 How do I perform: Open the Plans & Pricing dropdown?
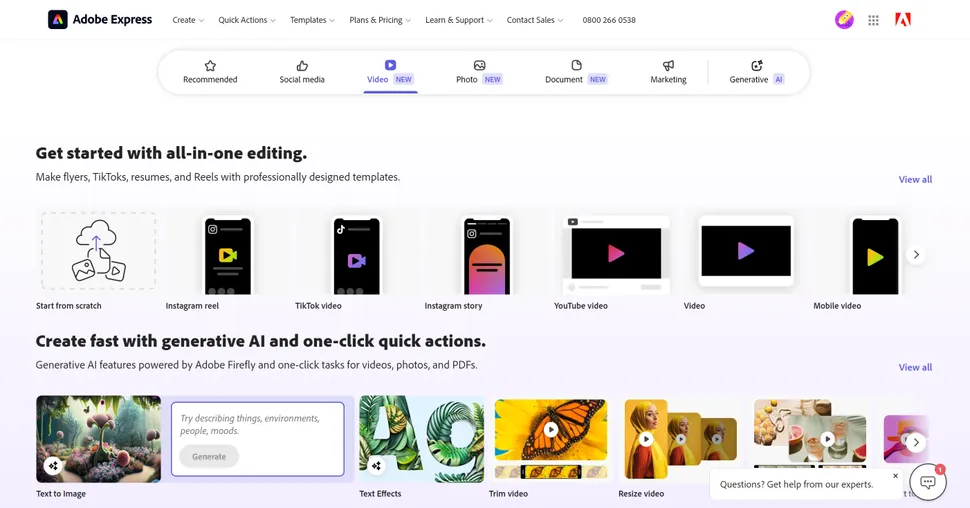click(381, 20)
